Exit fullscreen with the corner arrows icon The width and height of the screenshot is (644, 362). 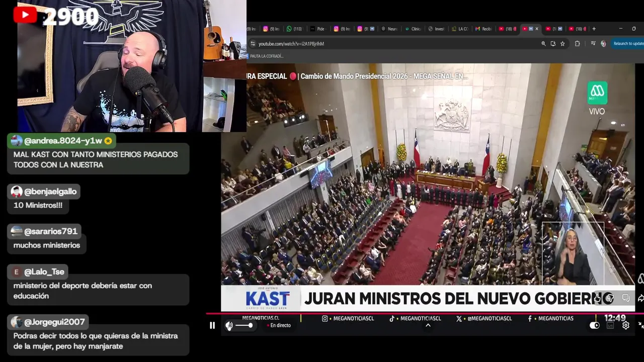point(641,325)
